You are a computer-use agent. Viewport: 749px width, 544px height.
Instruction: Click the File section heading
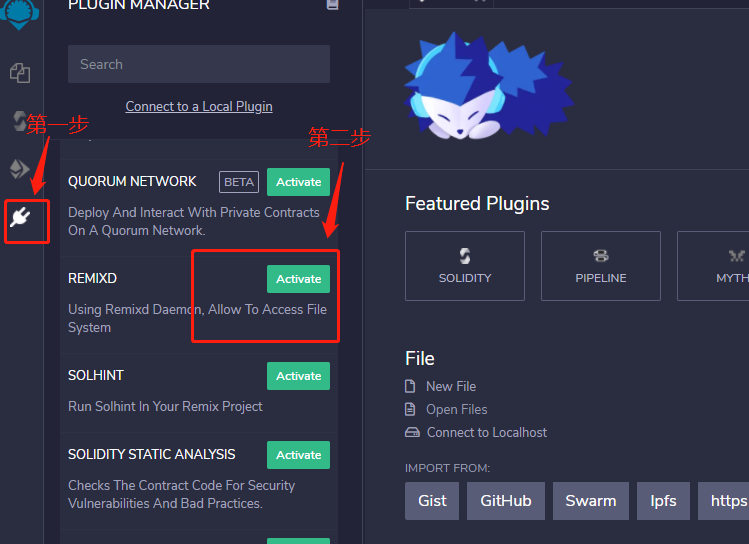[x=420, y=359]
